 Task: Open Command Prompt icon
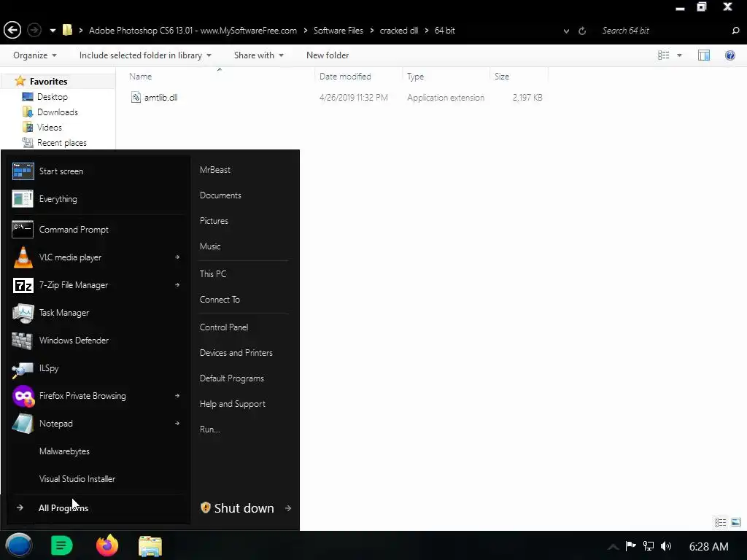[x=23, y=230]
